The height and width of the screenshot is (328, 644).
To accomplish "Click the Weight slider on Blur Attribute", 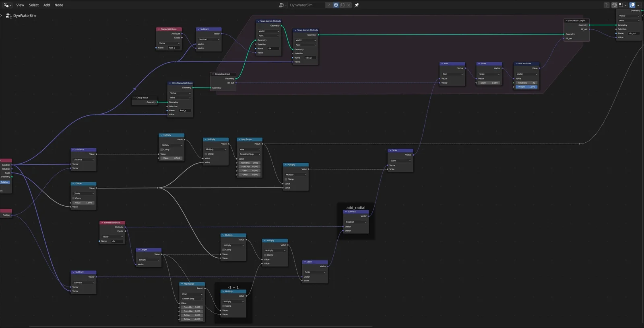I will point(526,87).
